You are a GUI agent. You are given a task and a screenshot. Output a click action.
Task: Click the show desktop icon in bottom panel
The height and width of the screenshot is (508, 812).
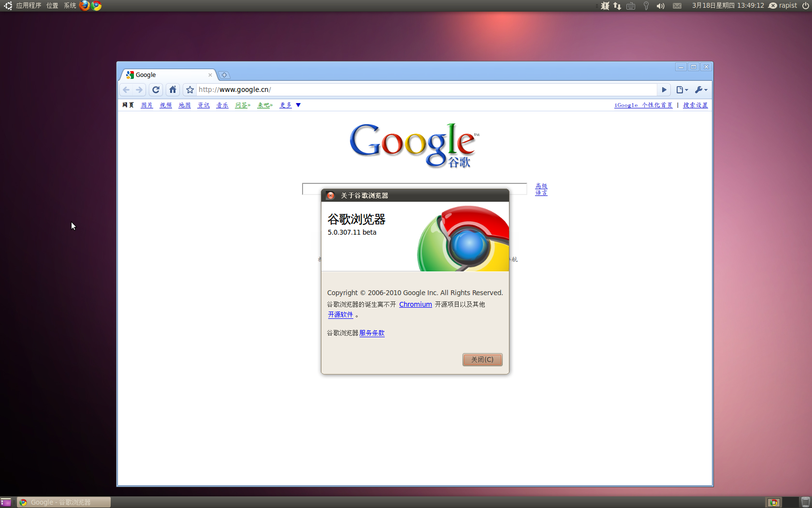click(6, 502)
